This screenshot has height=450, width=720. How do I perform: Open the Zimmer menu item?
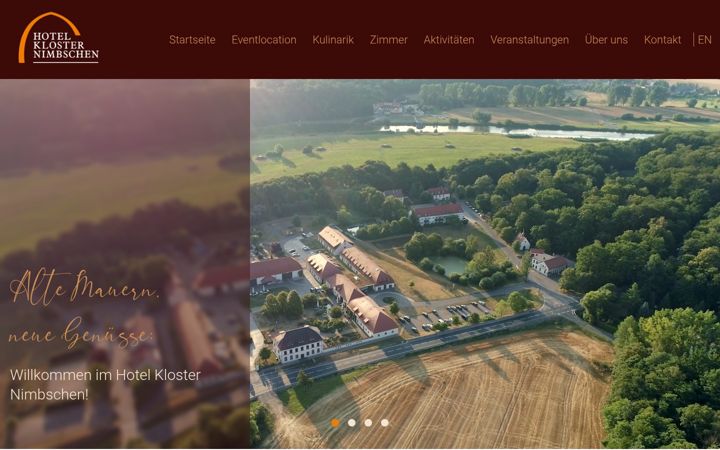point(388,40)
